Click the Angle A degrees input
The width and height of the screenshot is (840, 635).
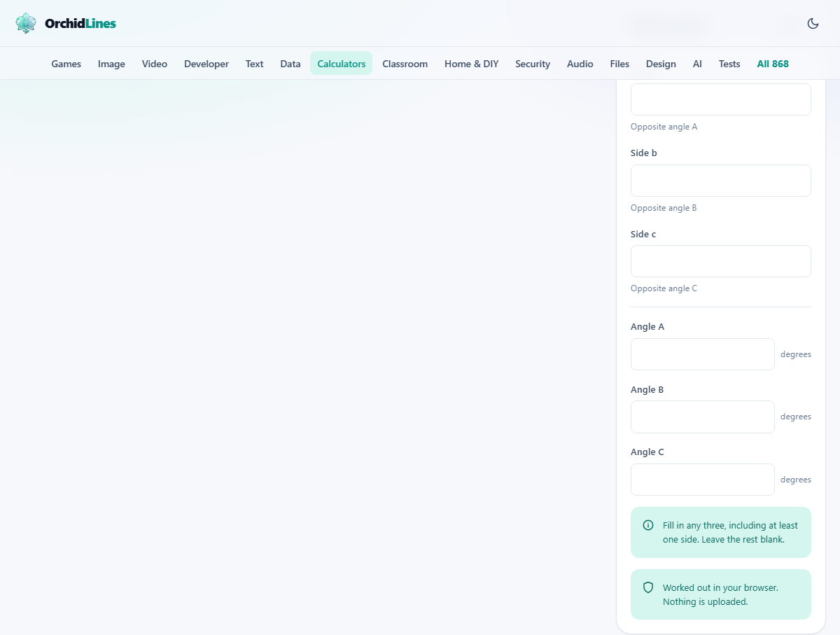point(703,354)
